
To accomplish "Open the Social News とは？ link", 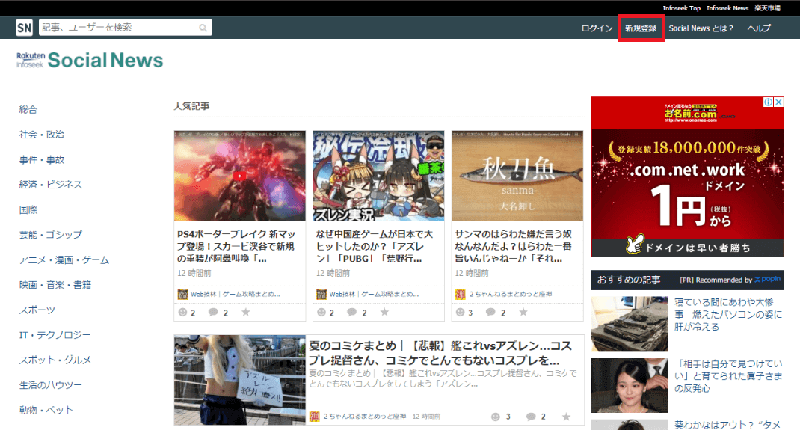I will (x=701, y=28).
